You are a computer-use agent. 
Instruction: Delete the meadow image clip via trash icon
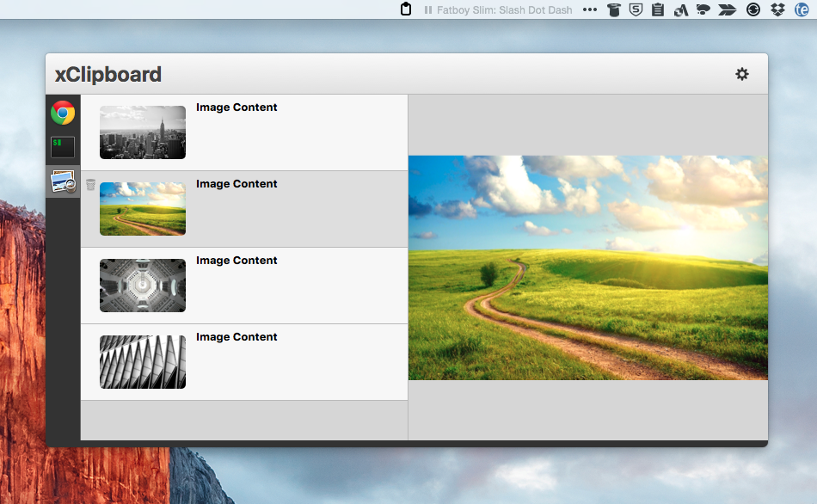point(90,185)
